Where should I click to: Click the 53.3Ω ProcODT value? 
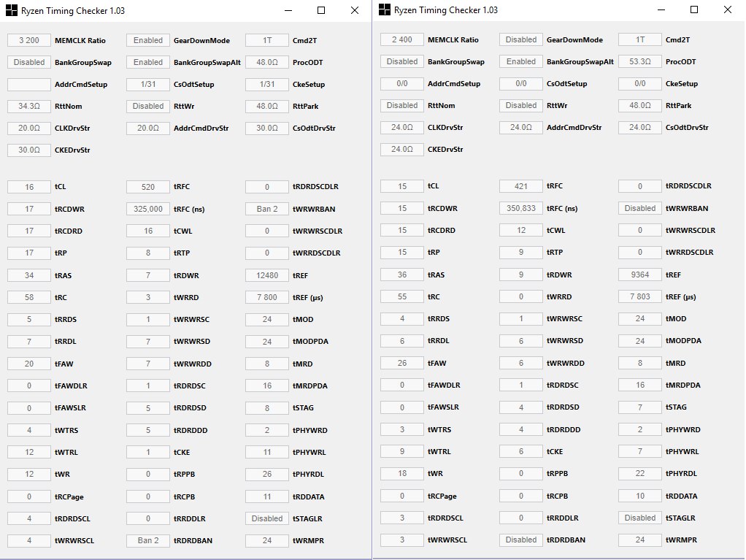coord(640,61)
